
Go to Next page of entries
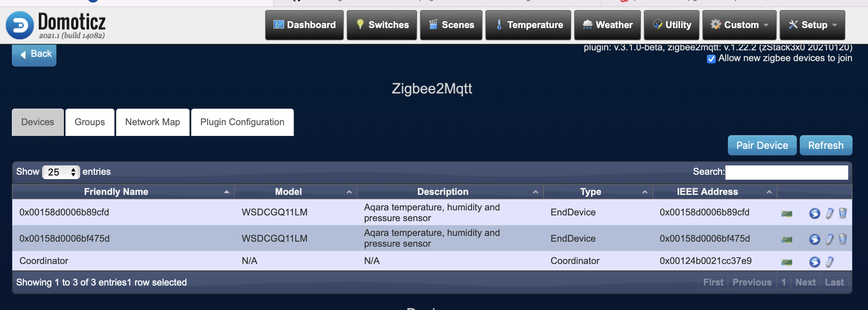[x=805, y=282]
